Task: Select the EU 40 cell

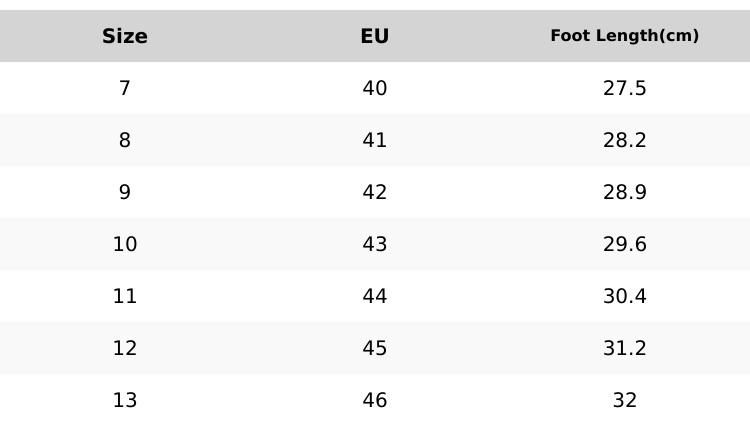Action: 374,88
